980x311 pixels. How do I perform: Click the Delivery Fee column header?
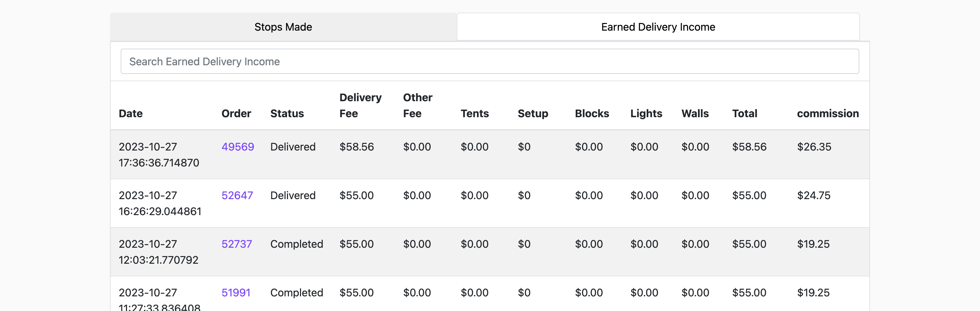[x=360, y=105]
